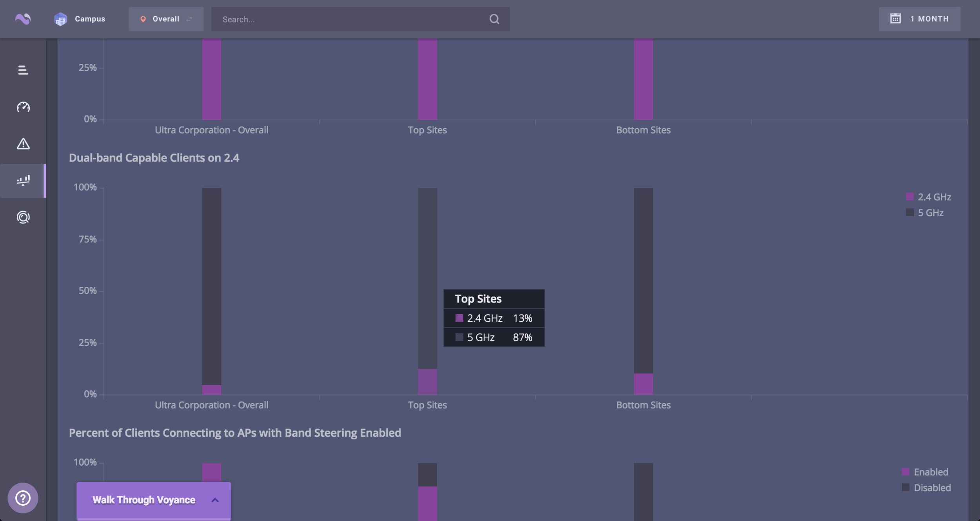This screenshot has width=980, height=521.
Task: Toggle the Disabled legend series
Action: (927, 488)
